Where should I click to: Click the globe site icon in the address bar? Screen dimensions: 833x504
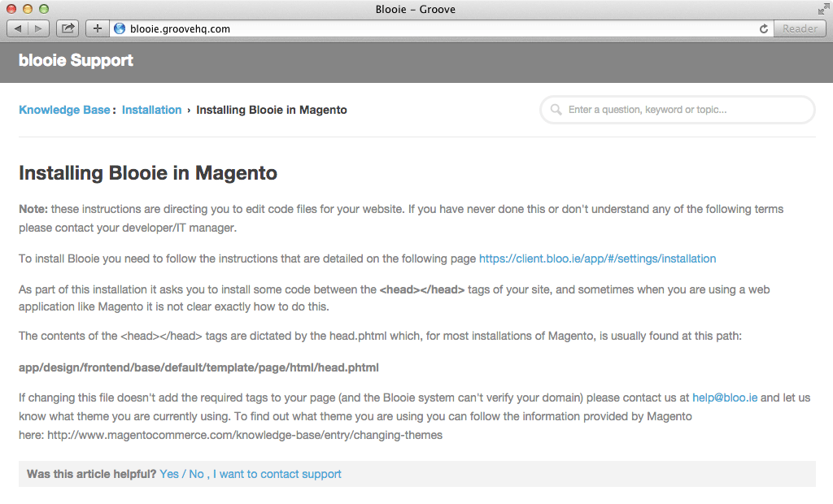(x=120, y=28)
